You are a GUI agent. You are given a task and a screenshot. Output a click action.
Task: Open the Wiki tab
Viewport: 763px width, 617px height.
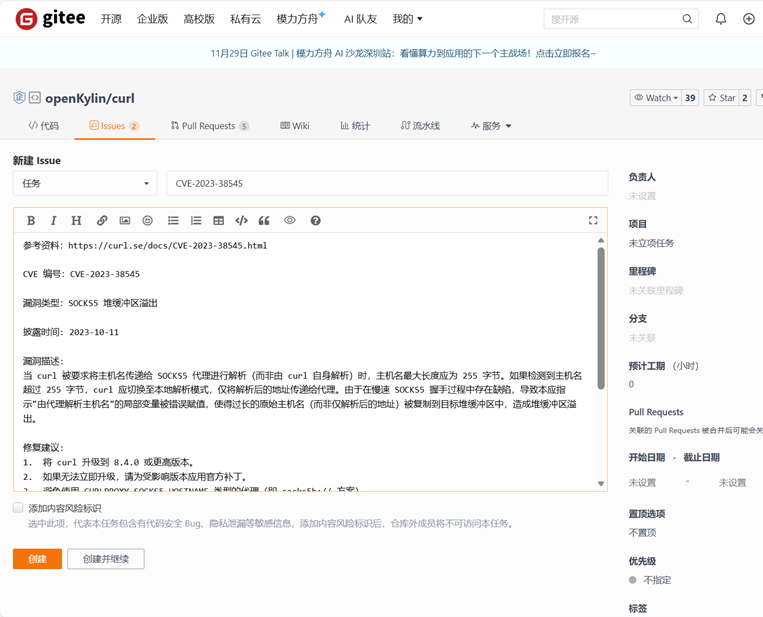295,126
